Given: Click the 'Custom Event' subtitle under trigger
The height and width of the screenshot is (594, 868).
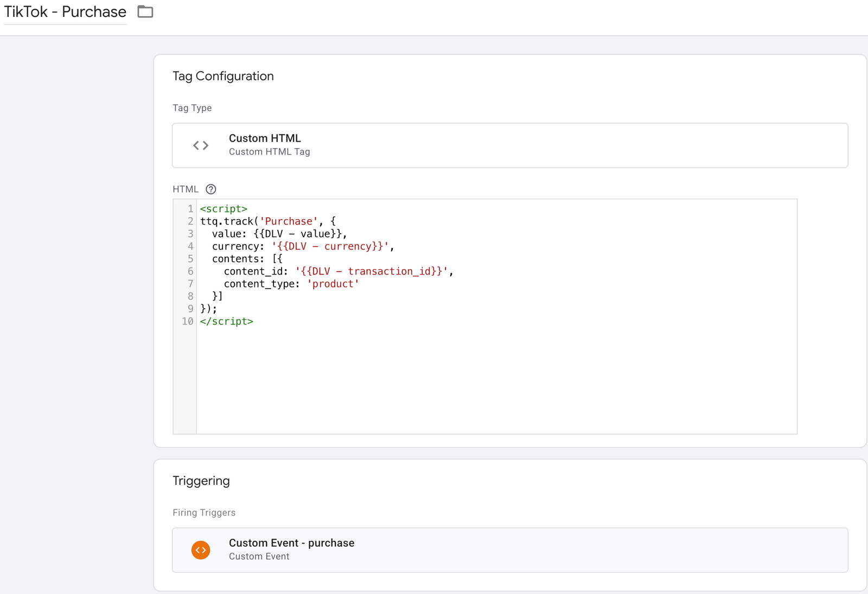Looking at the screenshot, I should point(259,557).
